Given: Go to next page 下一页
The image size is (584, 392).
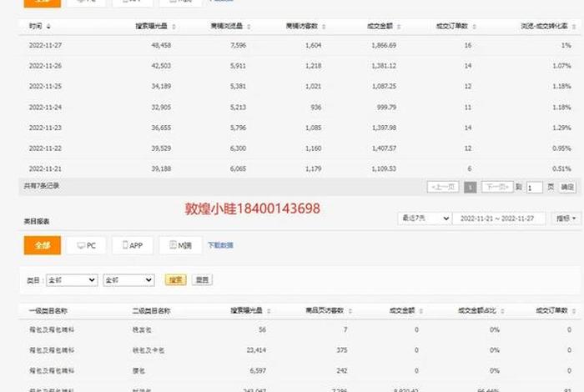Looking at the screenshot, I should pyautogui.click(x=497, y=187).
